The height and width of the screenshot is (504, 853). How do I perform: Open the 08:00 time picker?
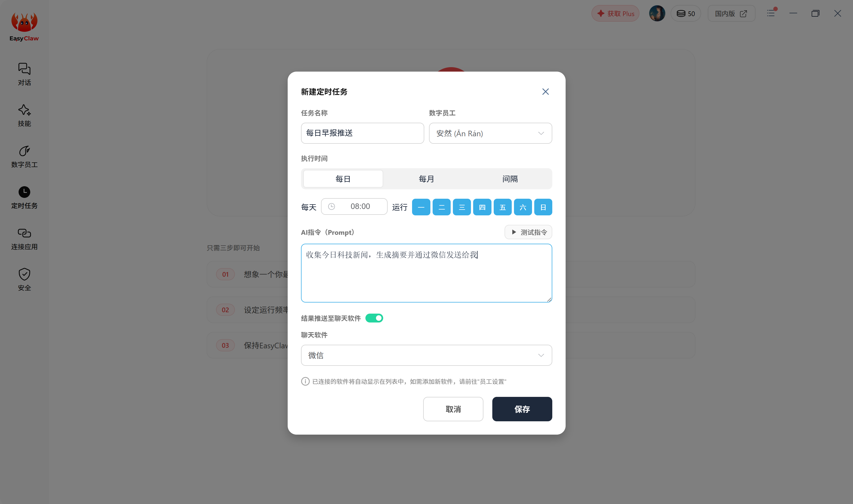coord(354,206)
